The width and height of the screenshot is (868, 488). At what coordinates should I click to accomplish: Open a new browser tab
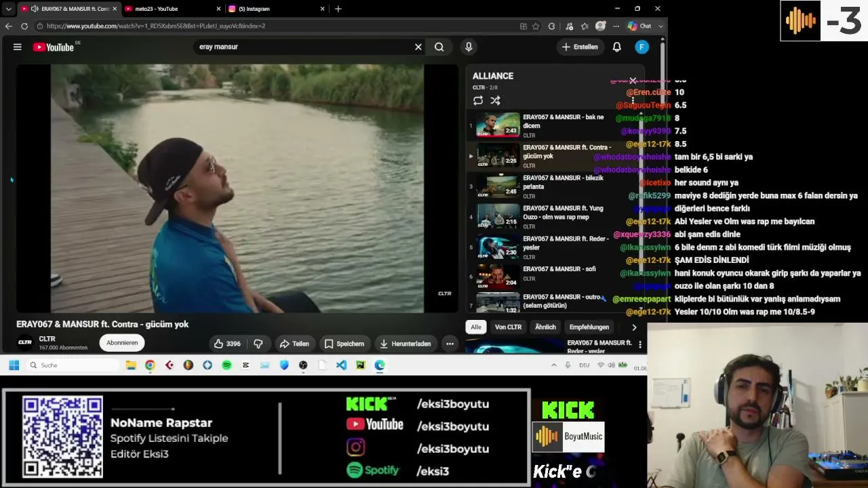tap(338, 9)
